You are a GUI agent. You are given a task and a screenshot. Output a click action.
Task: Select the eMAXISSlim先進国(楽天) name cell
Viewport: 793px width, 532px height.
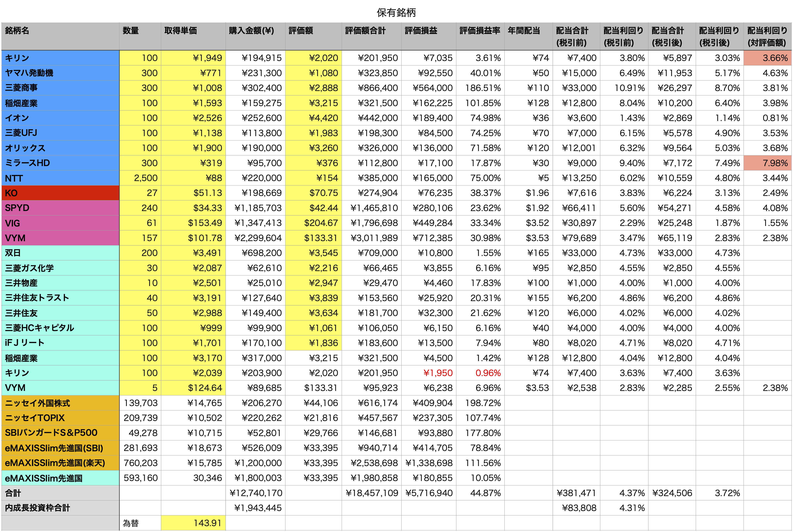(60, 463)
